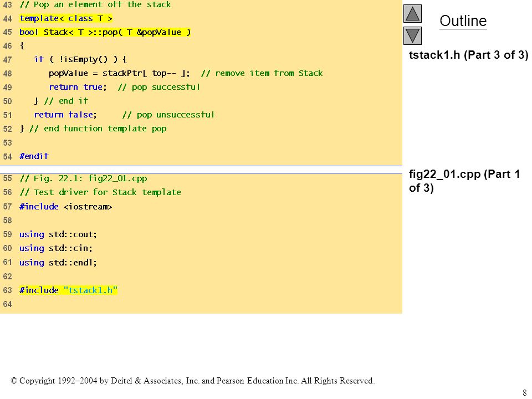Click the '// remove item from Stack' comment
532x399 pixels.
(x=262, y=73)
